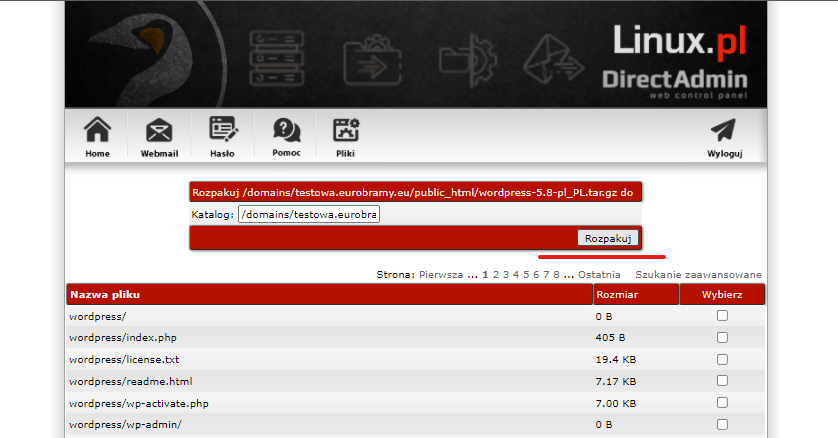Select the wordpress/index.php checkbox
Image resolution: width=838 pixels, height=438 pixels.
tap(722, 338)
